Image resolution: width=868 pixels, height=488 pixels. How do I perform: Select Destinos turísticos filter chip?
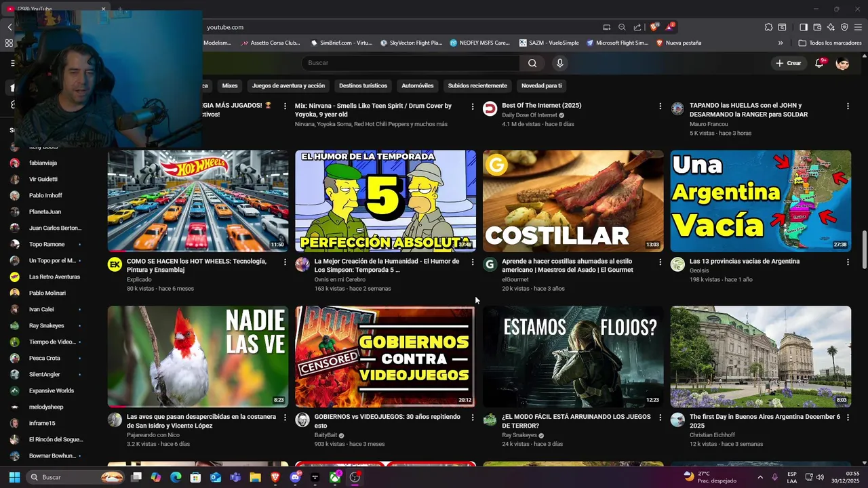(x=363, y=85)
